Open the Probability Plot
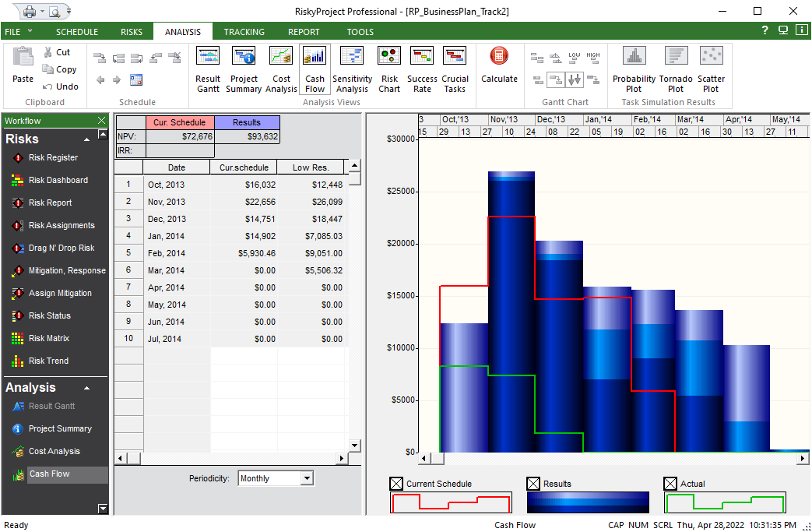812x532 pixels. [x=634, y=69]
